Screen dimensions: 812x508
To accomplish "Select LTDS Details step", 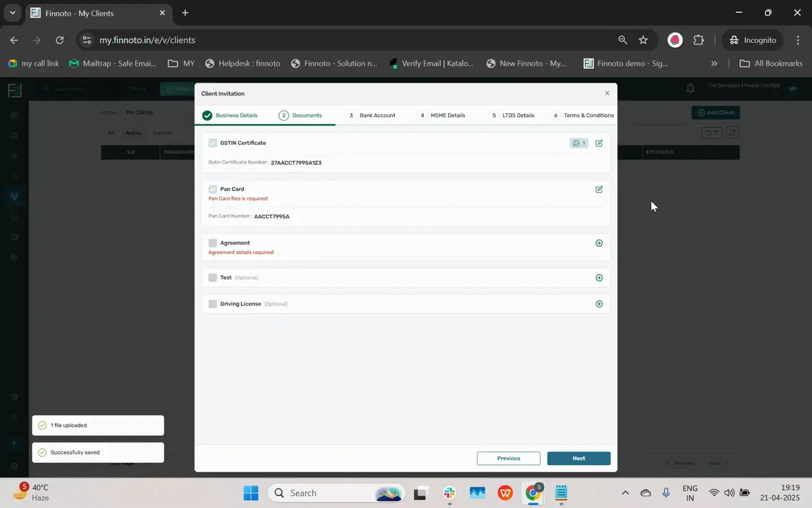I will click(513, 116).
